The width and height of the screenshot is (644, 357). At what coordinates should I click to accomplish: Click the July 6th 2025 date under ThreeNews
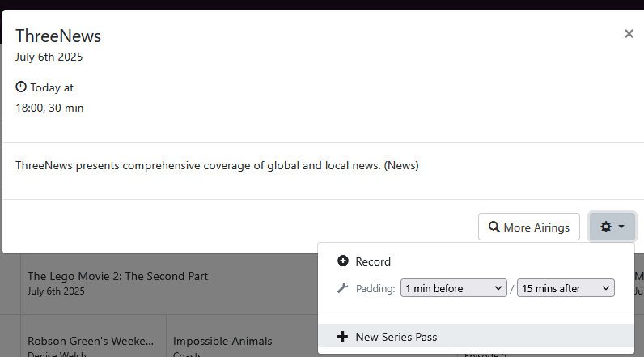coord(49,57)
